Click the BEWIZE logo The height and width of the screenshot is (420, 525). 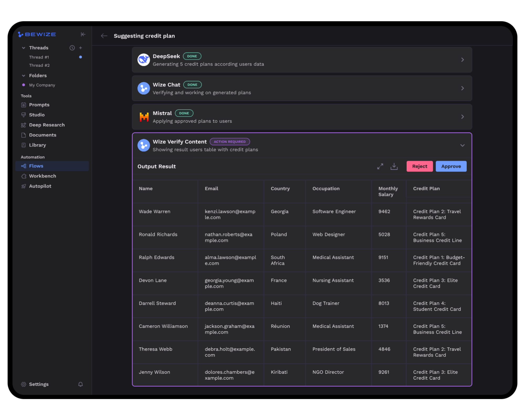pyautogui.click(x=37, y=34)
